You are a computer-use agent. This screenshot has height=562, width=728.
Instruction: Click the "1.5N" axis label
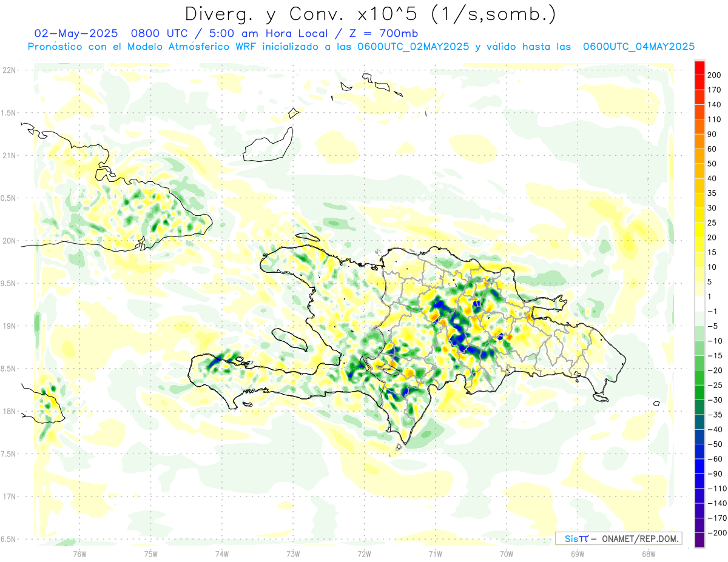click(9, 113)
